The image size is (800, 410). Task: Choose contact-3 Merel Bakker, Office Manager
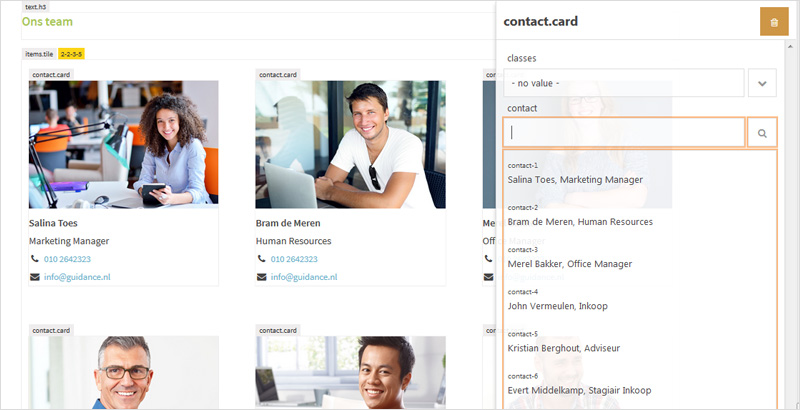(x=640, y=258)
